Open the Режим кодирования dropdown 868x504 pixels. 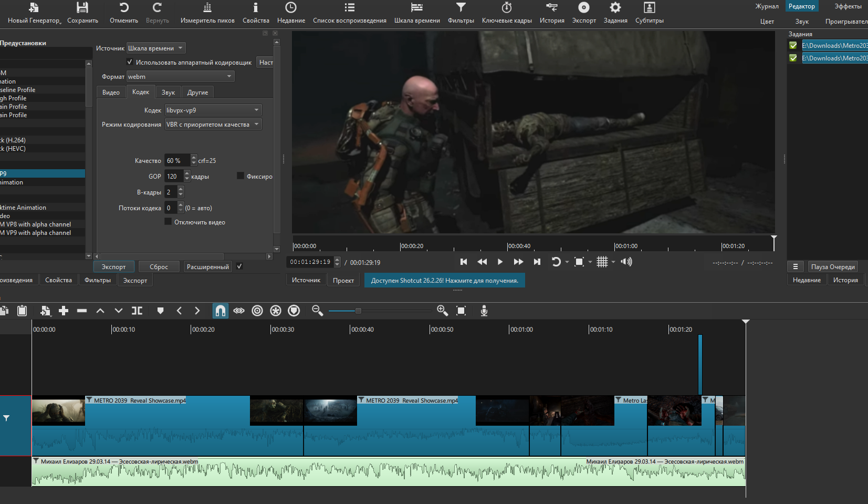point(213,125)
